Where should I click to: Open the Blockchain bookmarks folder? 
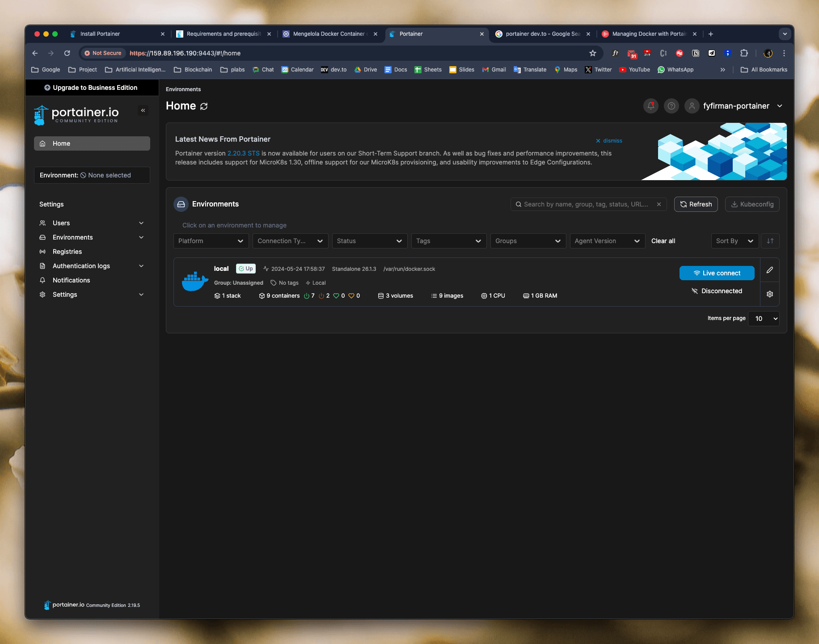coord(193,70)
